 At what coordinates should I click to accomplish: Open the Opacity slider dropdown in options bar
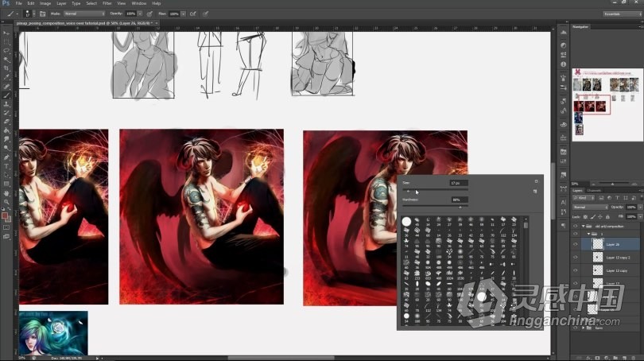click(140, 14)
